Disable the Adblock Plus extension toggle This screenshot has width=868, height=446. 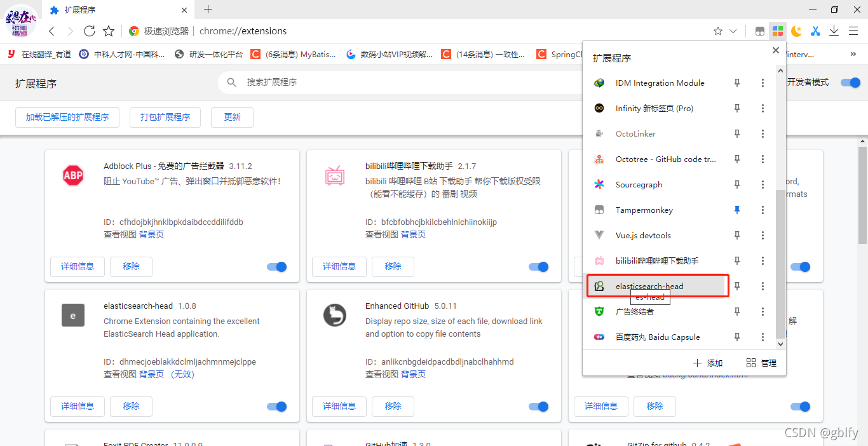tap(276, 267)
